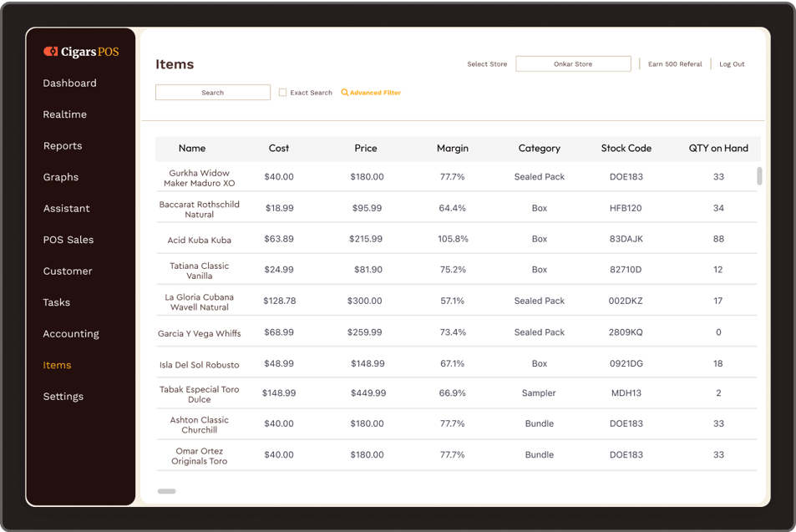Open the Settings page
796x532 pixels.
(63, 396)
